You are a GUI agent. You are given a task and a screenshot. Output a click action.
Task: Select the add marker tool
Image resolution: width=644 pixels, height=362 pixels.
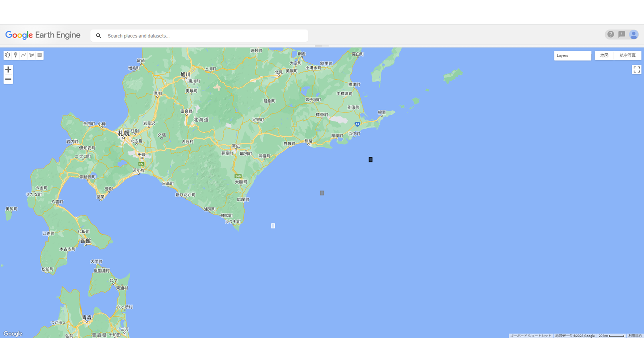[x=16, y=55]
